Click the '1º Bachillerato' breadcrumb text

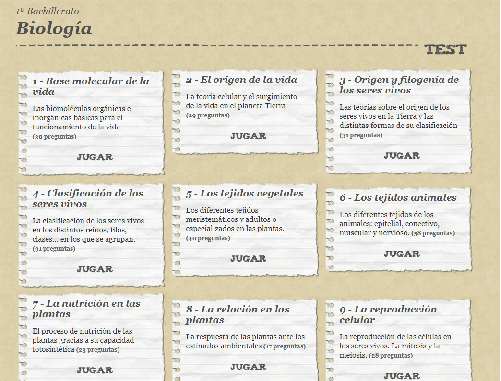tap(48, 11)
